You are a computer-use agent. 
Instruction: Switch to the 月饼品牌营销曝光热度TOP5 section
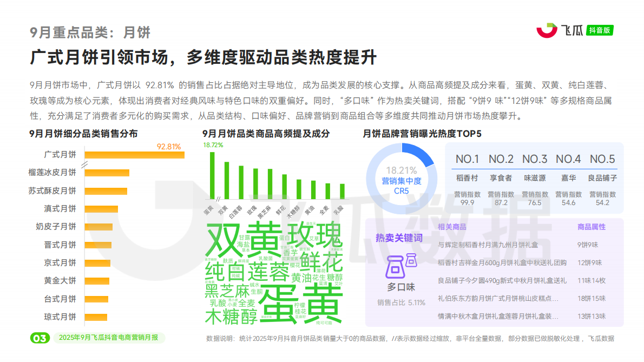pyautogui.click(x=421, y=132)
